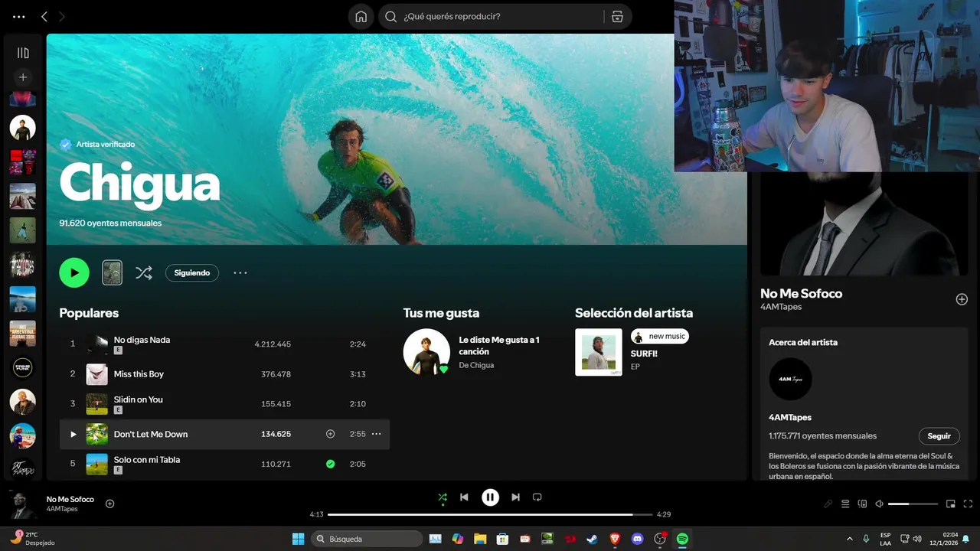Enable shuffle for Chigua artist page
980x551 pixels.
point(144,272)
